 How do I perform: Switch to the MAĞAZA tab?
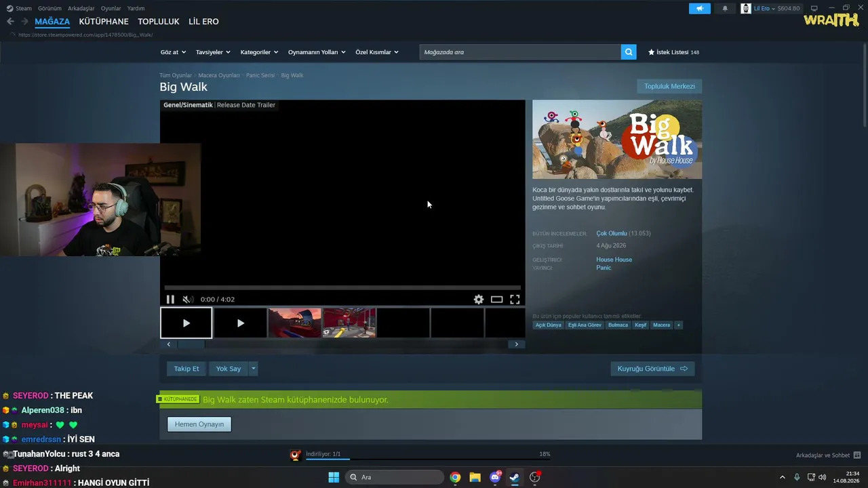53,22
